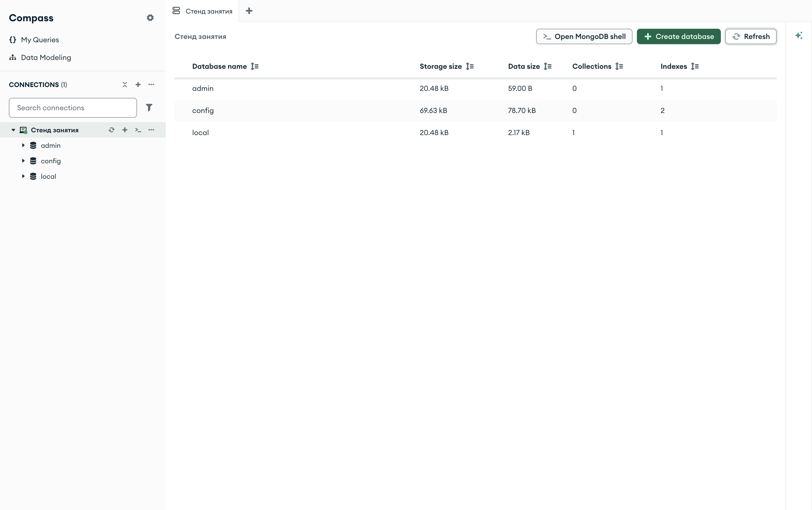Viewport: 812px width, 510px height.
Task: Open local database row in table
Action: (x=476, y=133)
